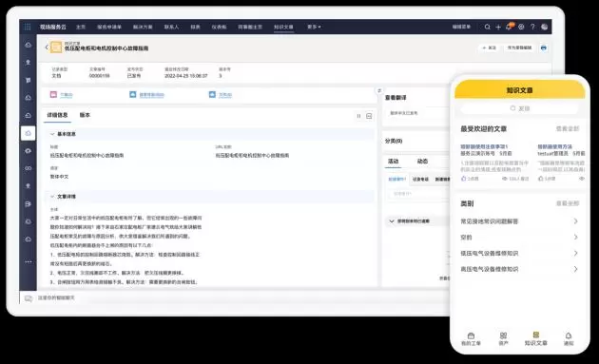
Task: Click the back arrow beside the article title
Action: [x=47, y=48]
